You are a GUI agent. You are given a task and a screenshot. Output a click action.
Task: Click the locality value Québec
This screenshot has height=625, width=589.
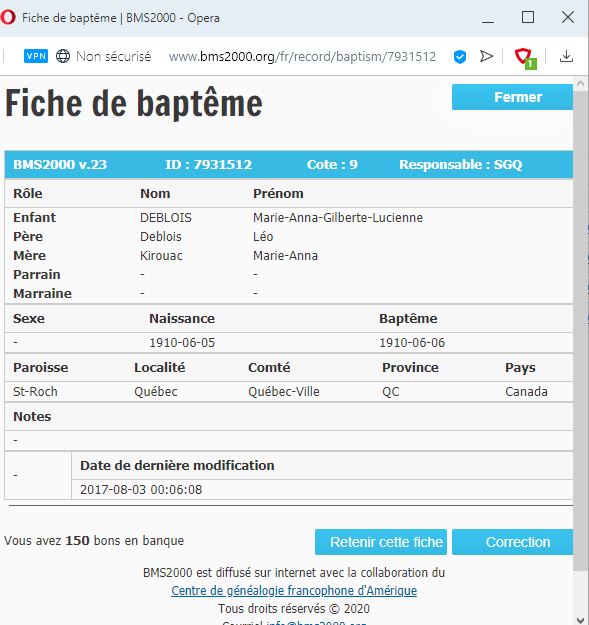point(156,391)
